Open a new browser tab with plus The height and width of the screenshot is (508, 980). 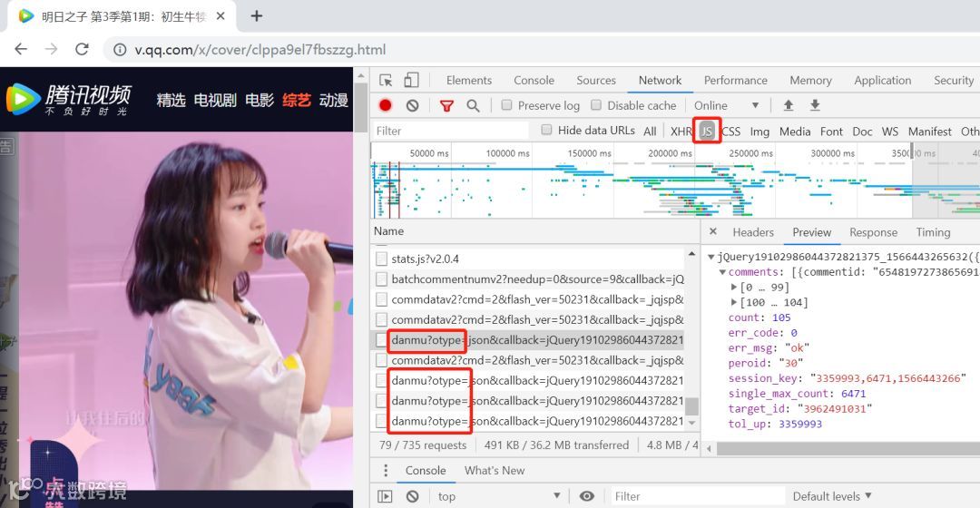[x=256, y=16]
